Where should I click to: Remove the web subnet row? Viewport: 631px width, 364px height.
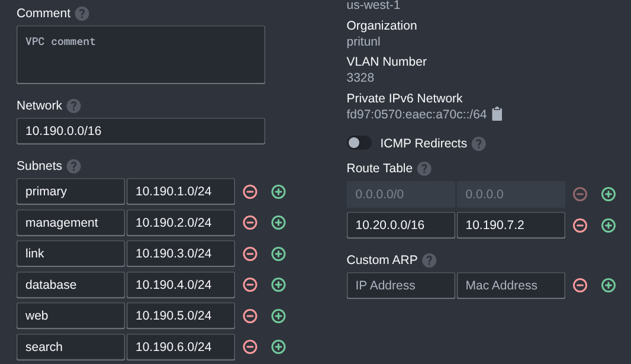click(250, 315)
